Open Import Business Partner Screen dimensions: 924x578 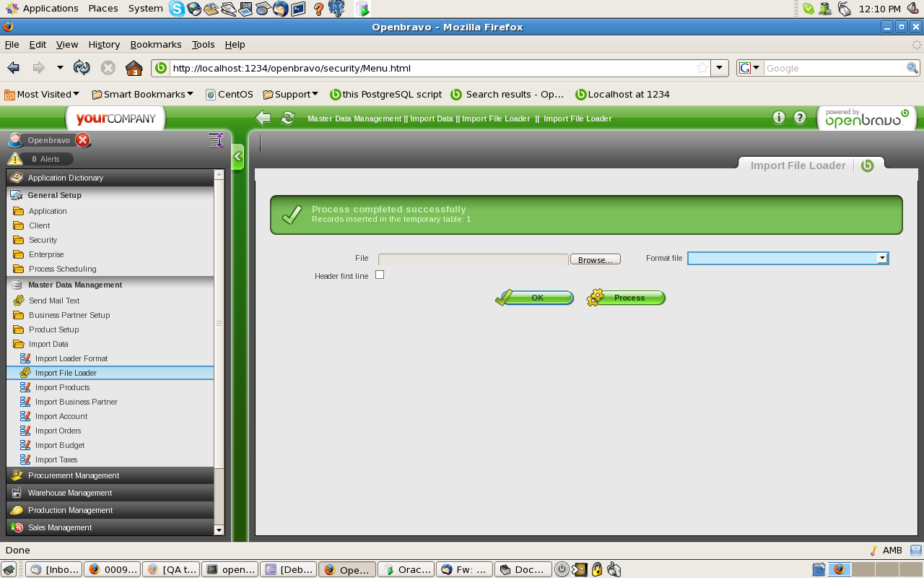[77, 402]
